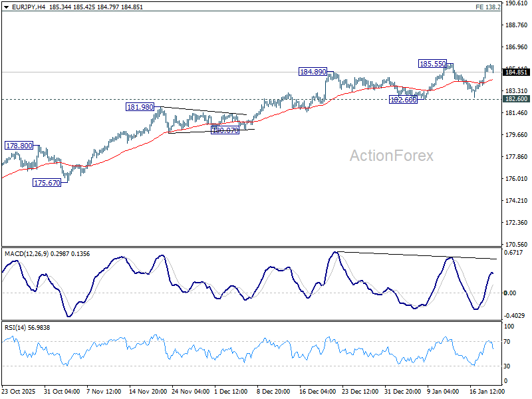Click the MACD scale value -0.4029
The image size is (532, 399).
[x=514, y=316]
